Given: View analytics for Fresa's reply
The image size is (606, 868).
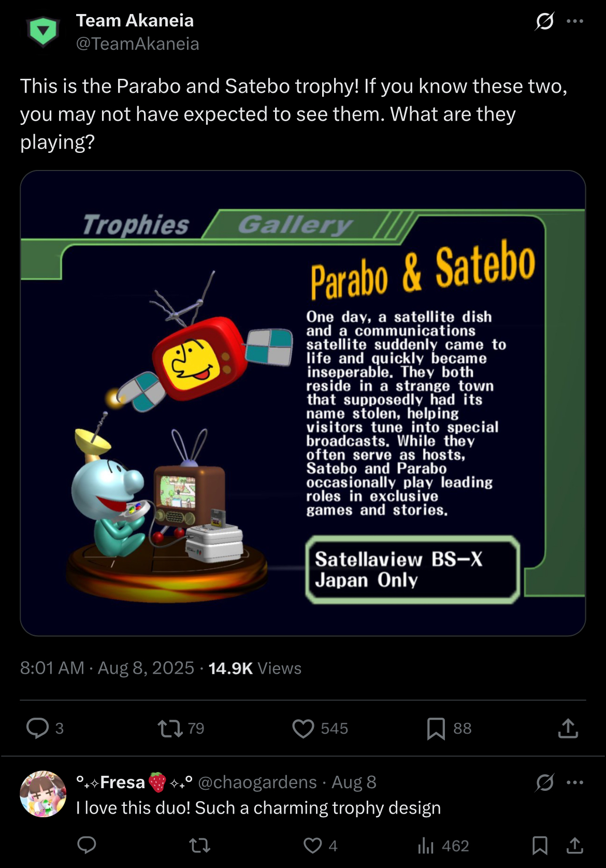Looking at the screenshot, I should coord(426,846).
